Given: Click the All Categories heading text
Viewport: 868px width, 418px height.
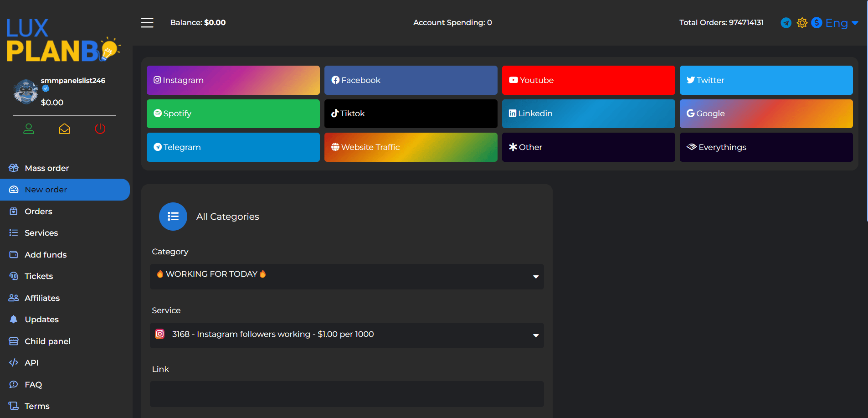Looking at the screenshot, I should coord(228,217).
